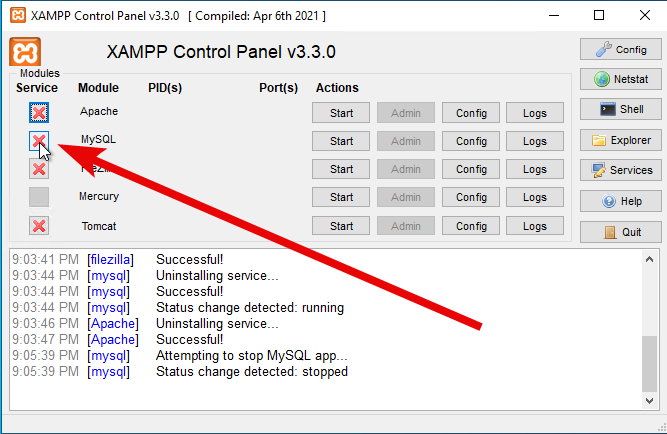667x434 pixels.
Task: Click 'Status change detected: stopped' log entry
Action: [x=252, y=371]
